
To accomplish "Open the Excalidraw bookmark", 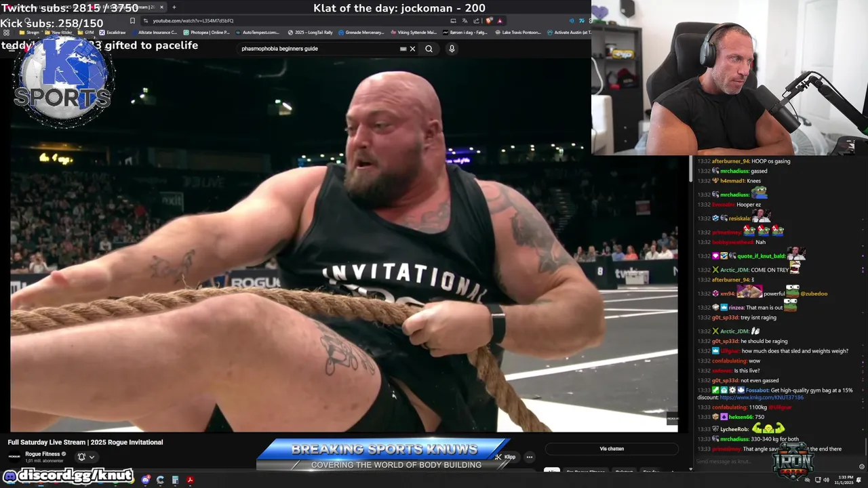I will (x=113, y=33).
